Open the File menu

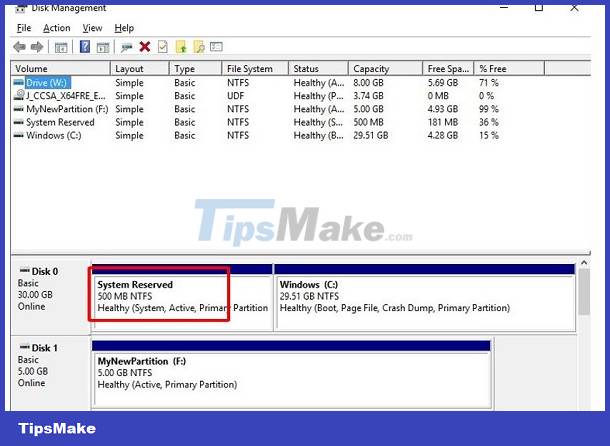(x=24, y=28)
